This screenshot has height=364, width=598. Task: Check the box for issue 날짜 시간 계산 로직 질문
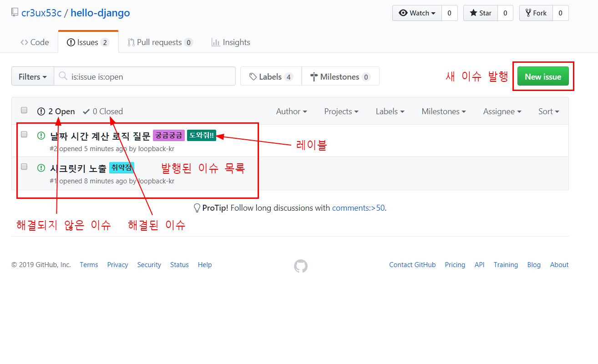[x=24, y=134]
